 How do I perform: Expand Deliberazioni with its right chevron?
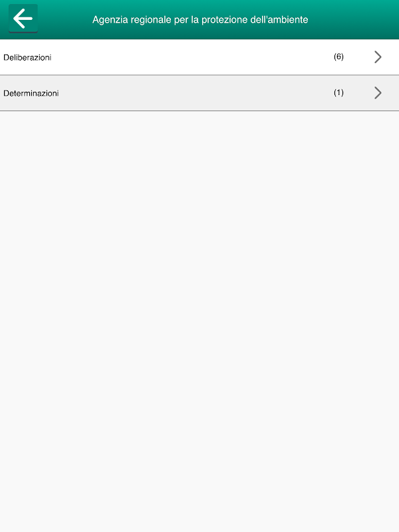coord(378,57)
